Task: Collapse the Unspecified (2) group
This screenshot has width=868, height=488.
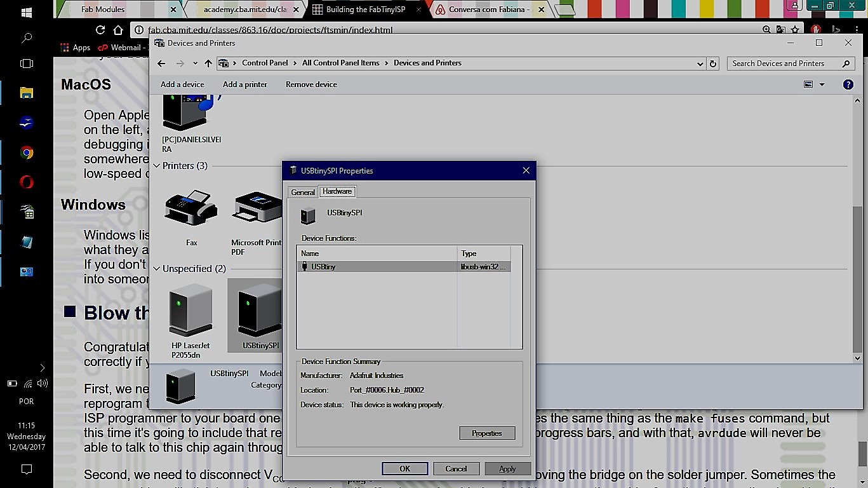Action: (157, 269)
